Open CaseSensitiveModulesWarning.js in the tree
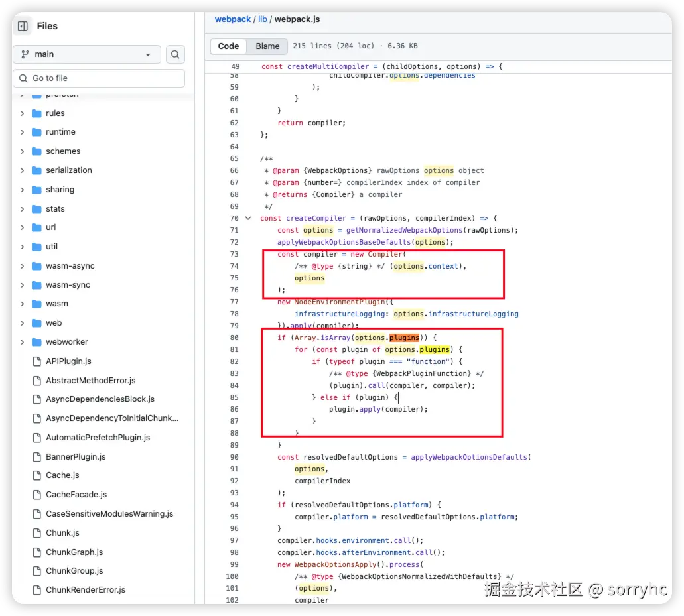This screenshot has width=684, height=616. (x=109, y=514)
